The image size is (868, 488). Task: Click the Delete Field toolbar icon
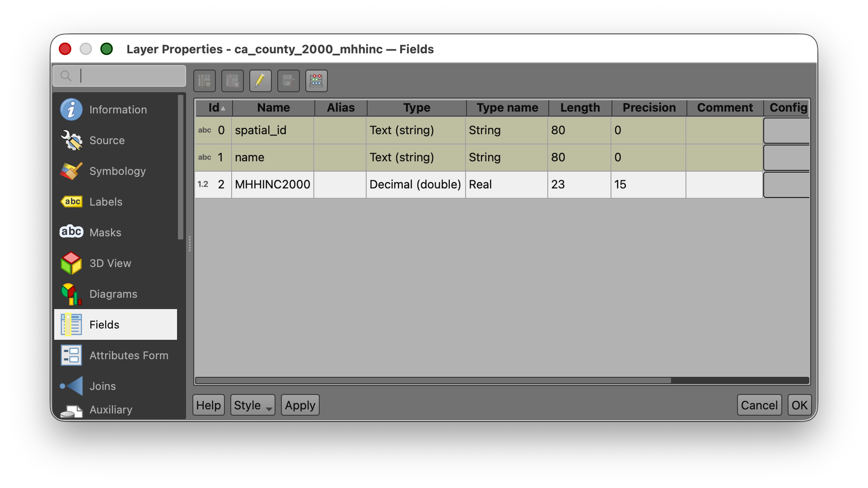pyautogui.click(x=233, y=81)
